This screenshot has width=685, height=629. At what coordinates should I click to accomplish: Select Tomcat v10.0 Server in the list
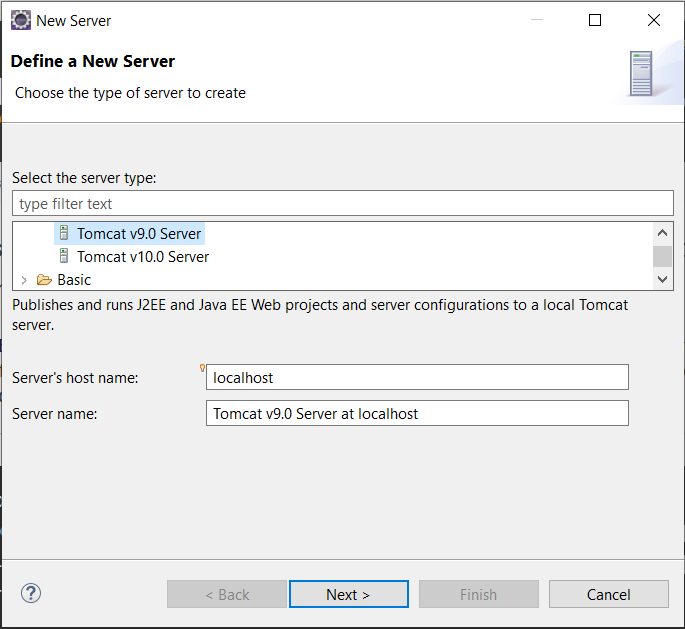coord(143,256)
